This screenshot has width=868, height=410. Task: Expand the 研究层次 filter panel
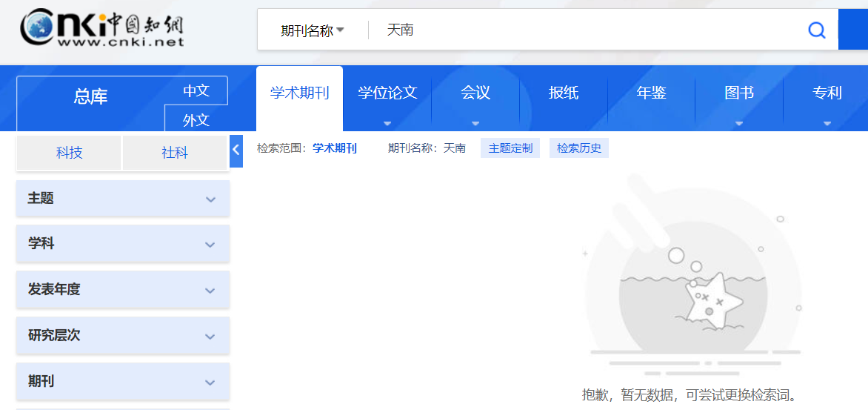[123, 336]
